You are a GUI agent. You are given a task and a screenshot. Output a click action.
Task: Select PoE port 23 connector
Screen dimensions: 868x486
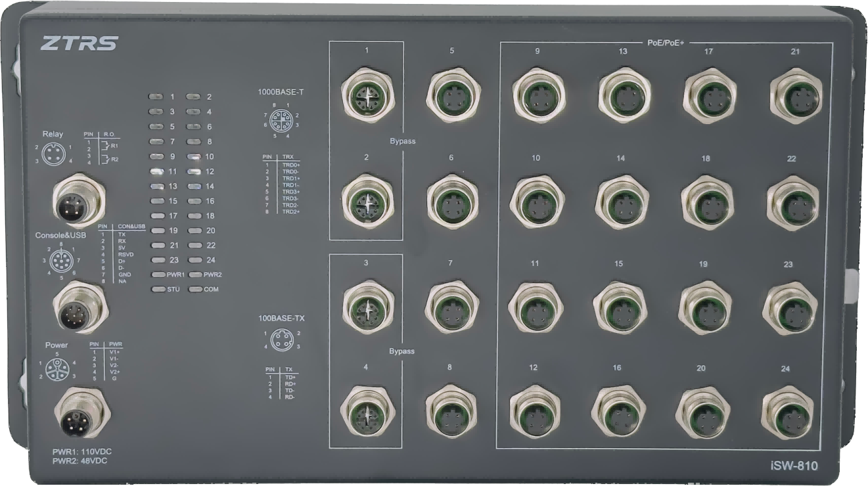coord(789,309)
